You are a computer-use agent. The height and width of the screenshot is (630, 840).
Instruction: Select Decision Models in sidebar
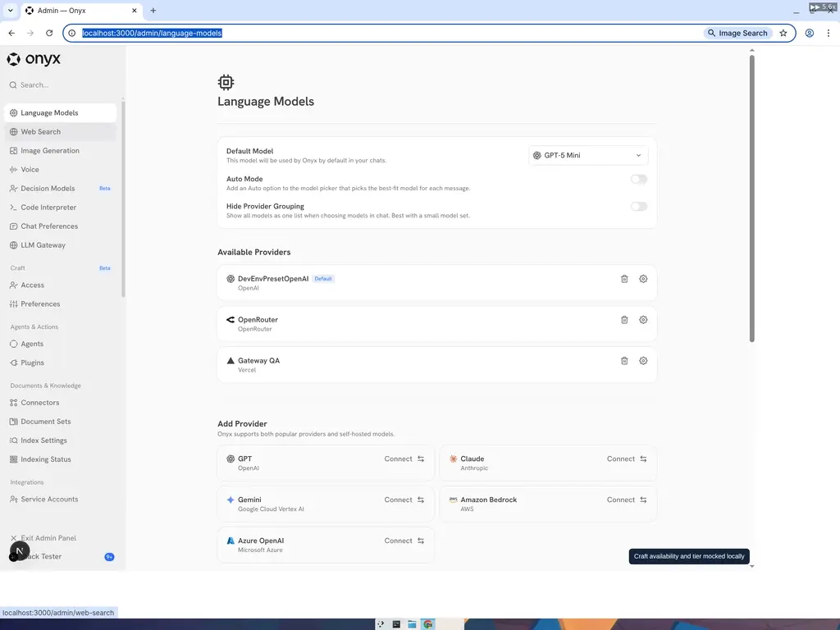tap(61, 189)
